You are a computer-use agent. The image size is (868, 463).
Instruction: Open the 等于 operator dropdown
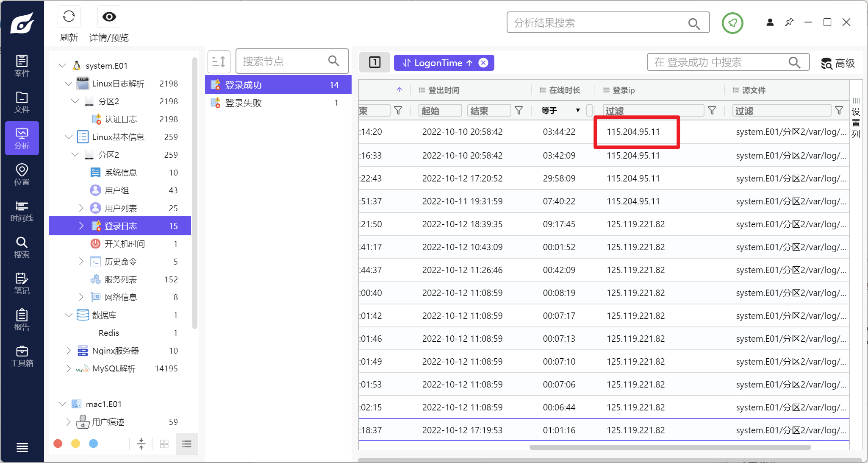(561, 111)
